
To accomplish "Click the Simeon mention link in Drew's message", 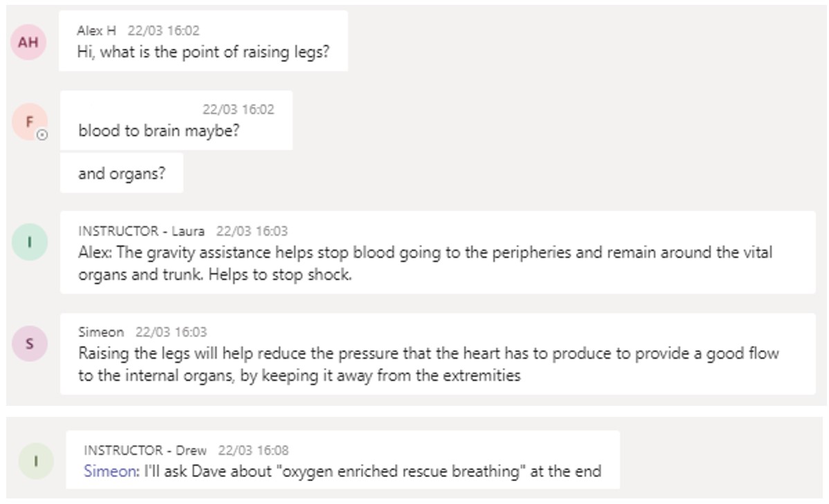I will pos(111,471).
